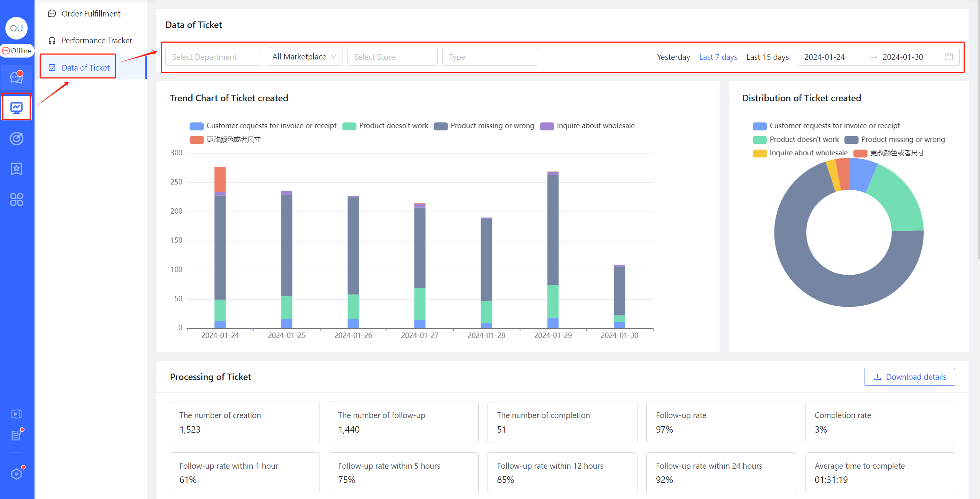The width and height of the screenshot is (980, 499).
Task: Click Follow-up rate within 5 hours card
Action: tap(404, 473)
